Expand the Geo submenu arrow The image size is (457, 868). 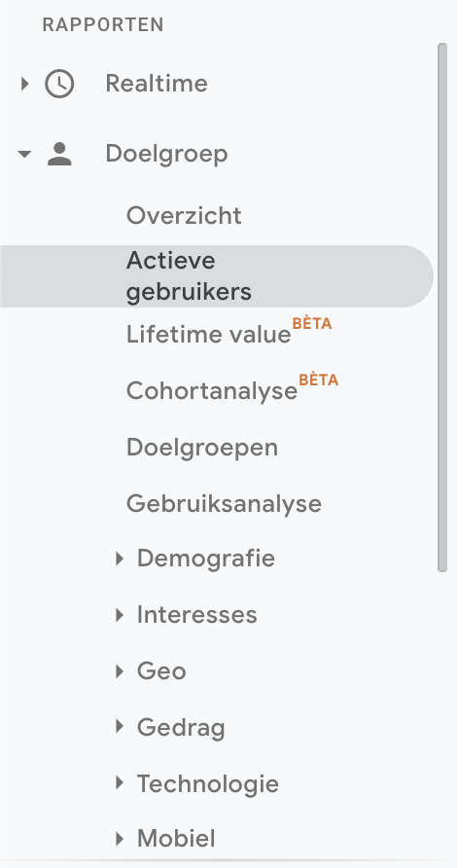tap(120, 671)
